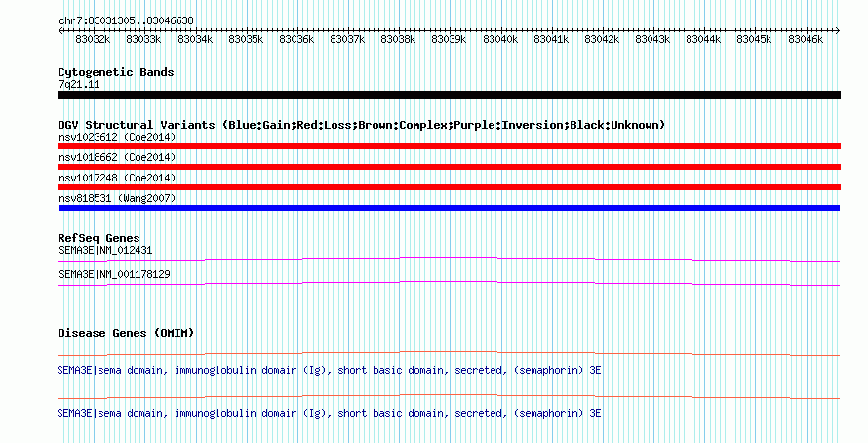Viewport: 868px width, 443px height.
Task: Open the nsv1023612 (Coe2014) variant label
Action: pyautogui.click(x=117, y=137)
